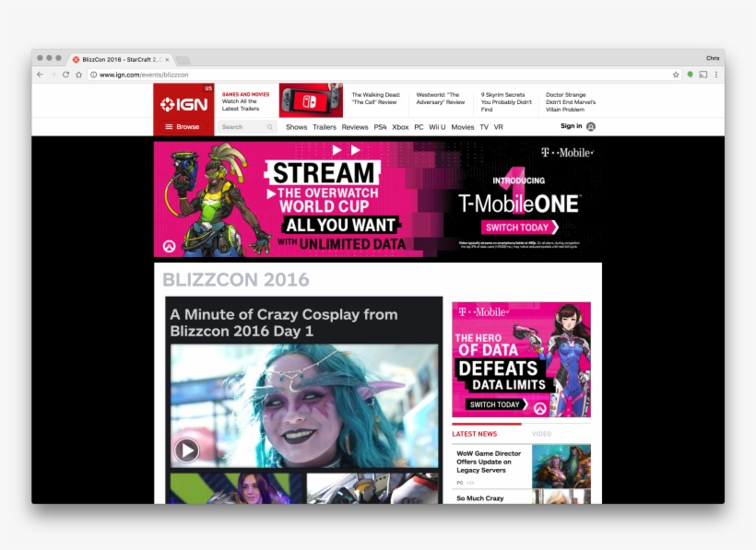This screenshot has height=550, width=756.
Task: Click the Sign in link
Action: pyautogui.click(x=571, y=126)
